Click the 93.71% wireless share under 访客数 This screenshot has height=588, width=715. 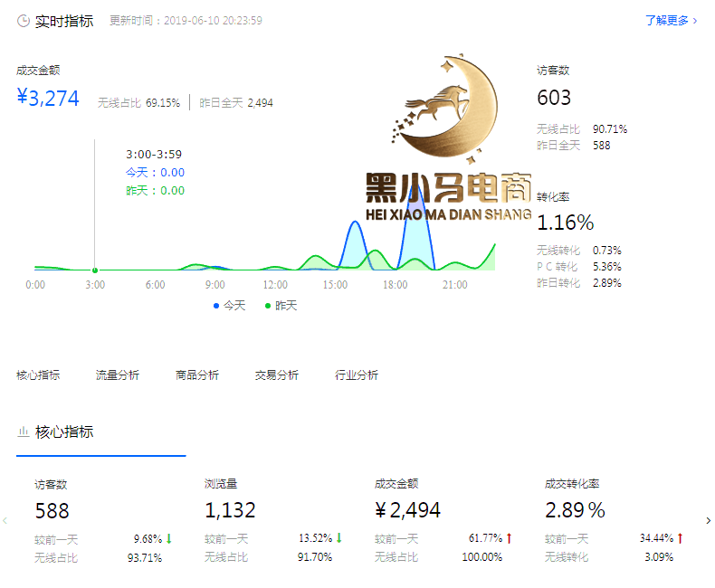coord(145,558)
